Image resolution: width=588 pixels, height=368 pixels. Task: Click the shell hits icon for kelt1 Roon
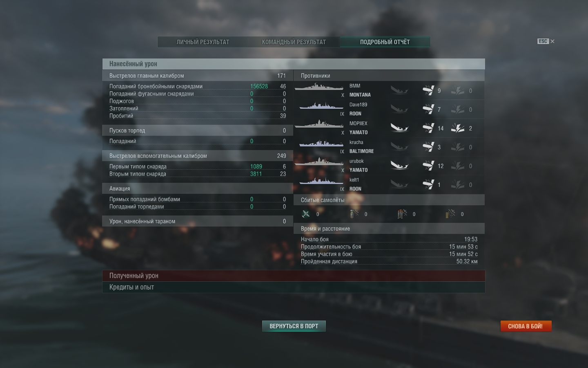click(428, 184)
